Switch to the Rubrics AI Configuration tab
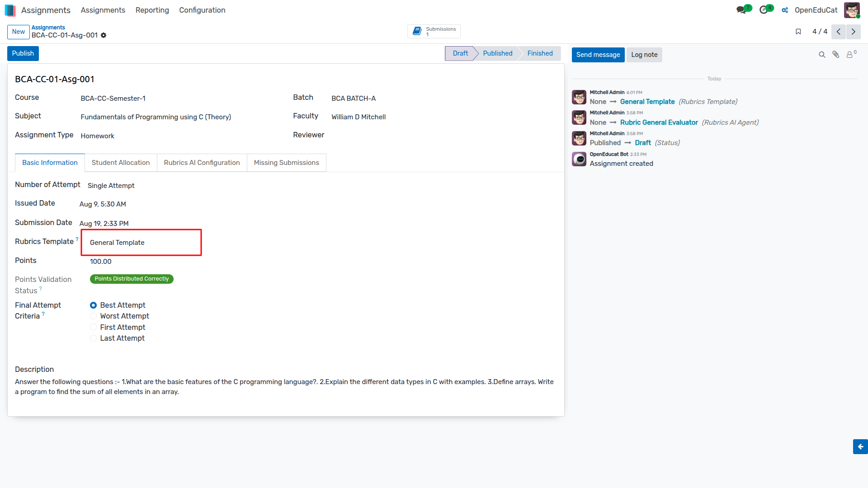Viewport: 868px width, 488px height. (x=202, y=163)
